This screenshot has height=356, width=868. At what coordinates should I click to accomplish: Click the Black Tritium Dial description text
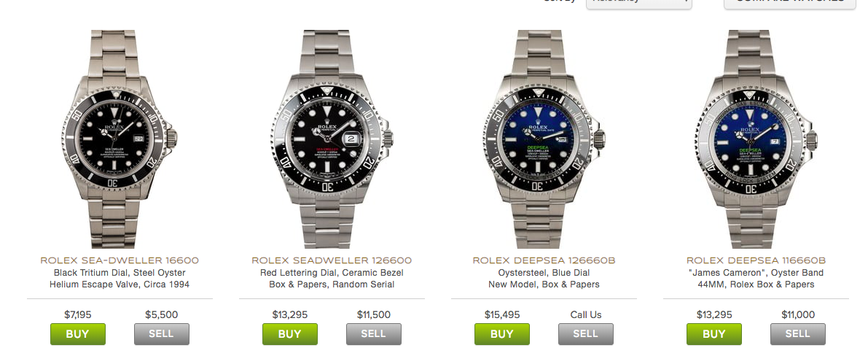point(120,273)
